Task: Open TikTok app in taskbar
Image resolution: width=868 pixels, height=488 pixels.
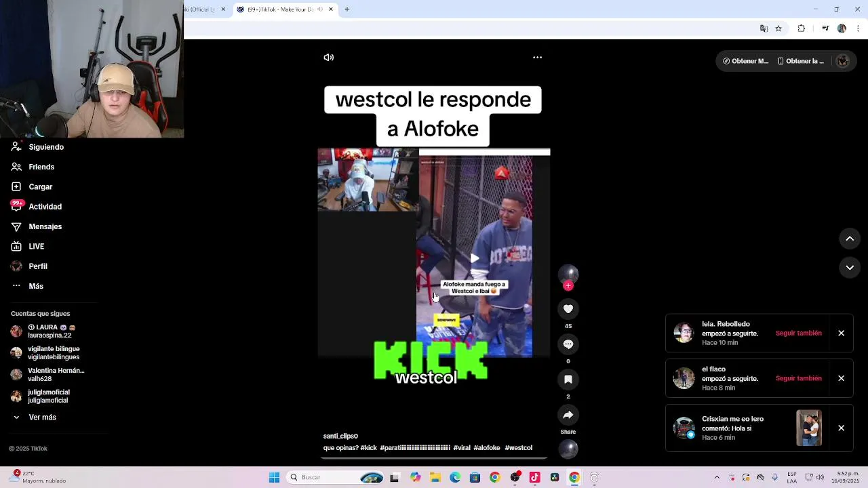Action: click(x=534, y=478)
